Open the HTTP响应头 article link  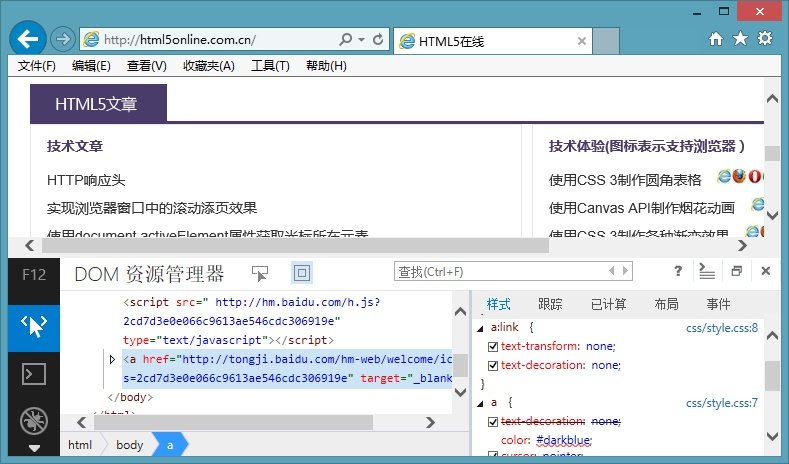(x=86, y=180)
